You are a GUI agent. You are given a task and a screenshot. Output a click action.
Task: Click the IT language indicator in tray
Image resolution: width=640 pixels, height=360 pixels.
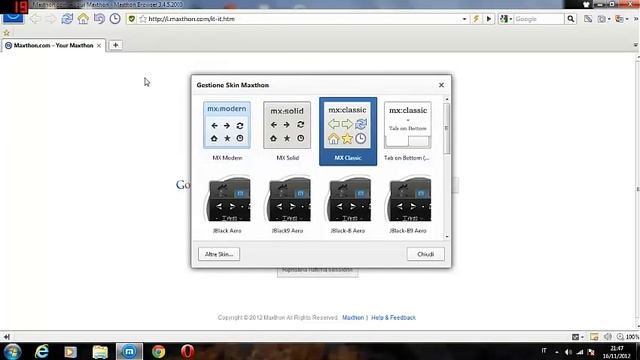coord(544,351)
